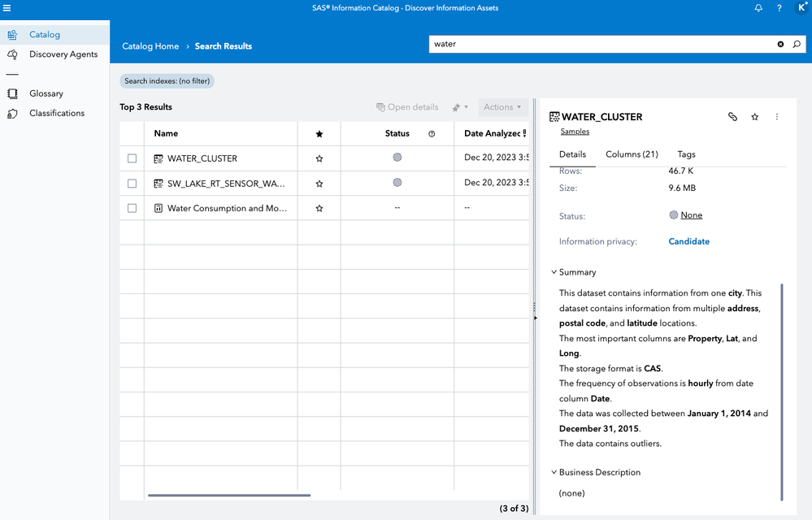This screenshot has height=520, width=812.
Task: Click WATER_CLUSTER table icon in details header
Action: tap(554, 117)
